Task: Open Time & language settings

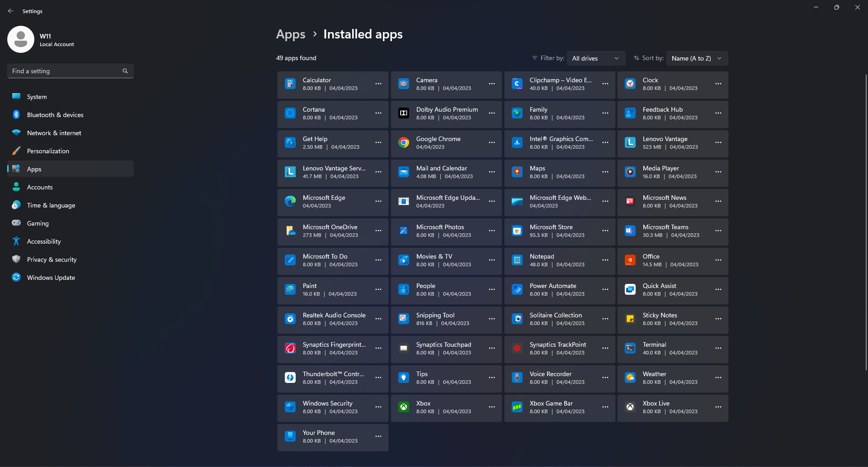Action: pos(71,205)
